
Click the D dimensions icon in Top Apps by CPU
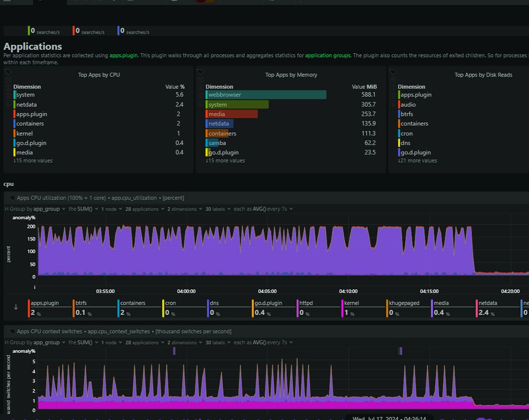tap(8, 96)
